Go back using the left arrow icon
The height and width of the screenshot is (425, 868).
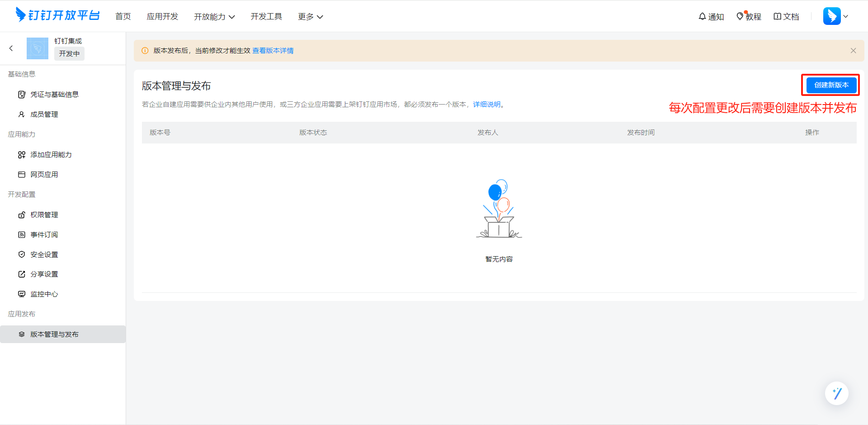(11, 48)
